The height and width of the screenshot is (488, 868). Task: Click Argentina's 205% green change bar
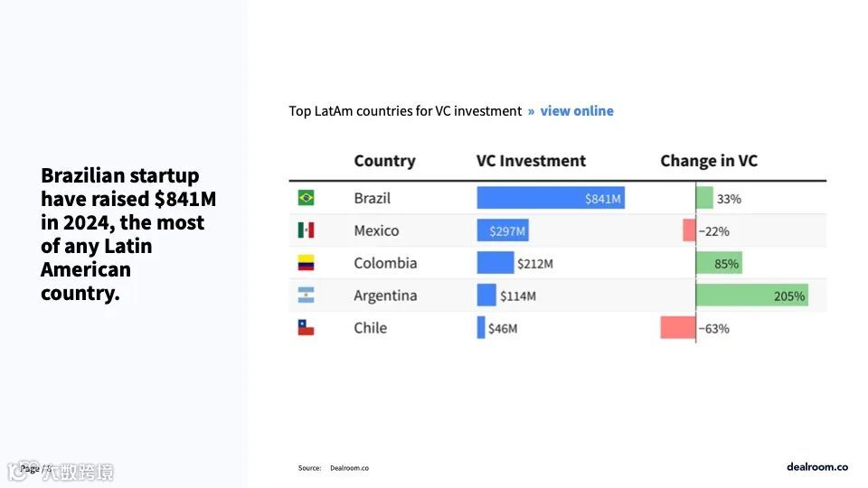coord(751,296)
